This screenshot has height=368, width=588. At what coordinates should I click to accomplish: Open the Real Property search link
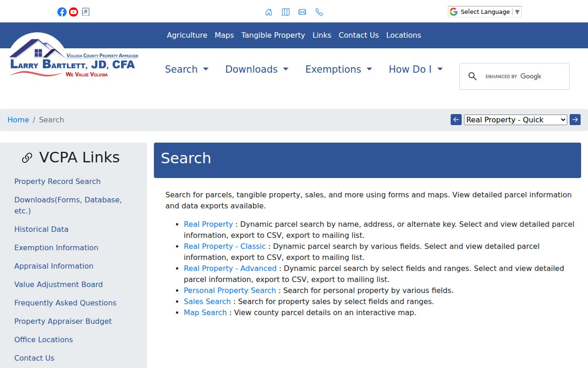(x=208, y=224)
